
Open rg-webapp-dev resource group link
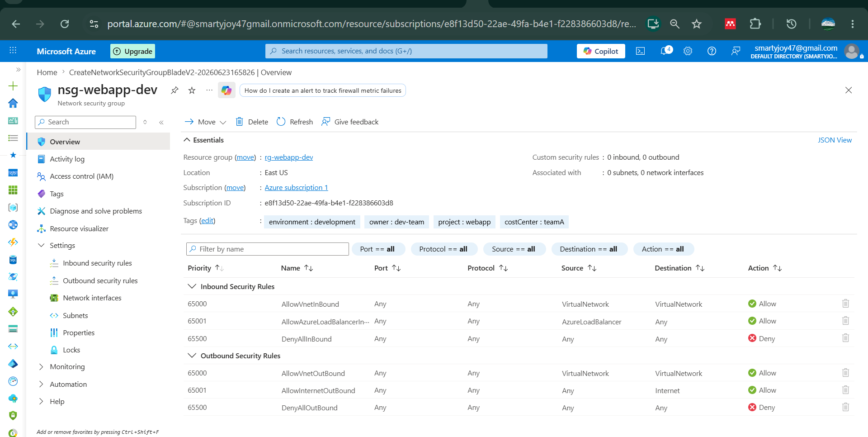coord(289,157)
